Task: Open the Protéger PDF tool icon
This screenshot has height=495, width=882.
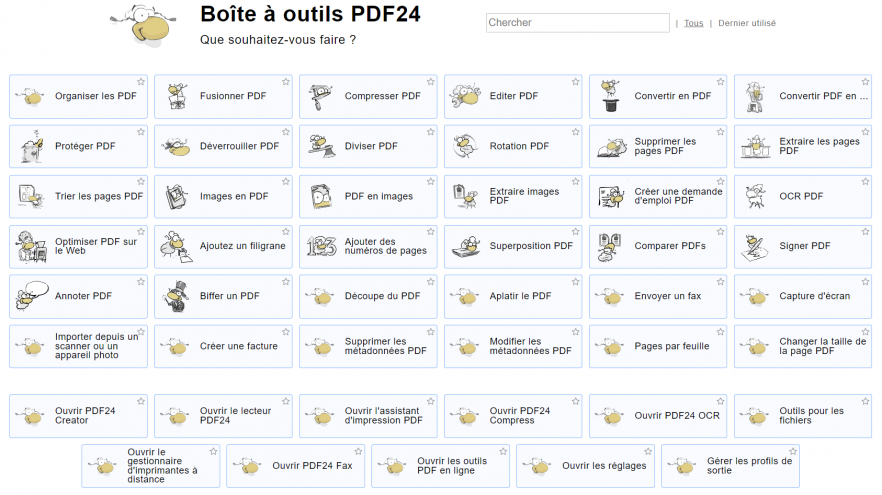Action: [32, 146]
